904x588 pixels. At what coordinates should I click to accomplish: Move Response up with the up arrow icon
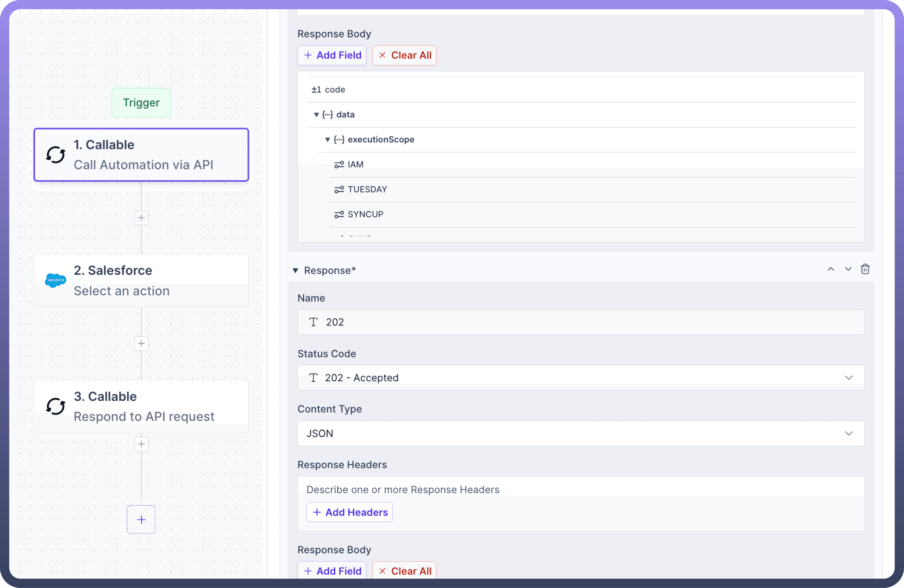click(x=831, y=269)
